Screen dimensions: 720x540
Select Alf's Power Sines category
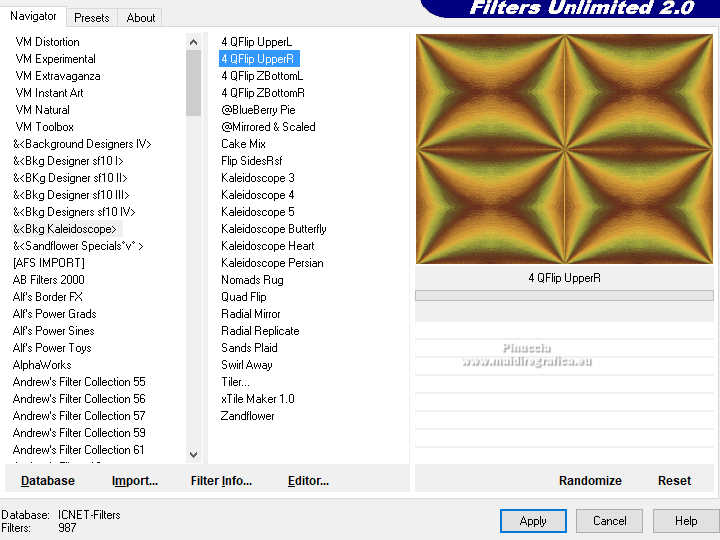pyautogui.click(x=54, y=331)
